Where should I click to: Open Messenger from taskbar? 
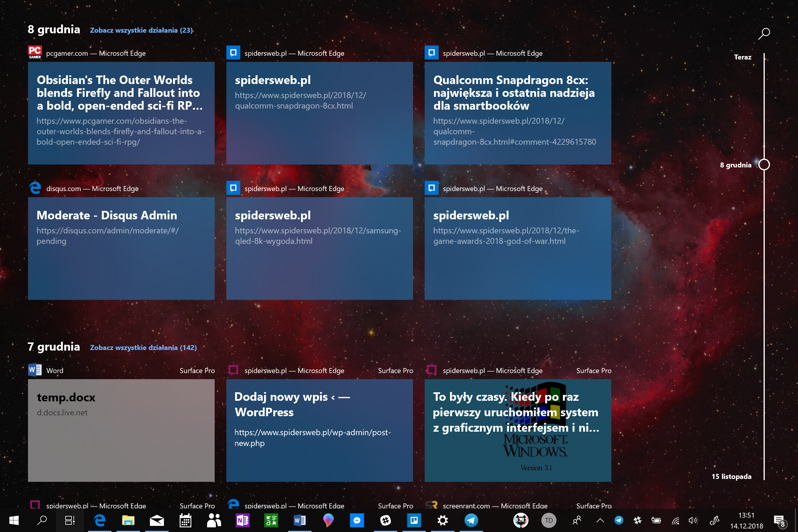tap(357, 520)
